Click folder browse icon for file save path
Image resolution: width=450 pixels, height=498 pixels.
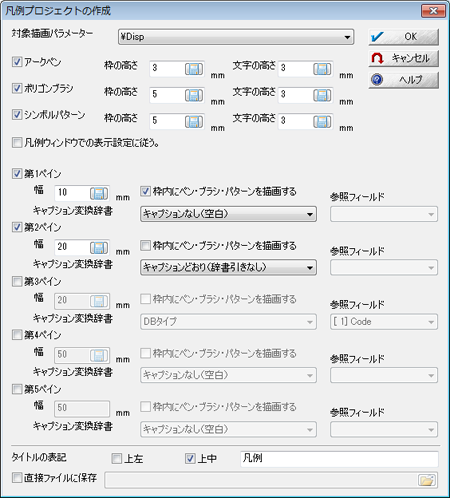click(427, 480)
